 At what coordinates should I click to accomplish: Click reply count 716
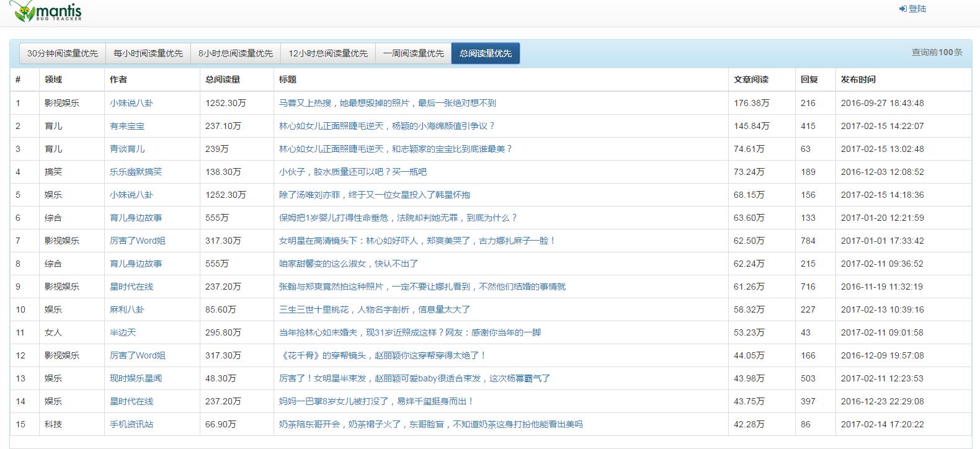[808, 287]
